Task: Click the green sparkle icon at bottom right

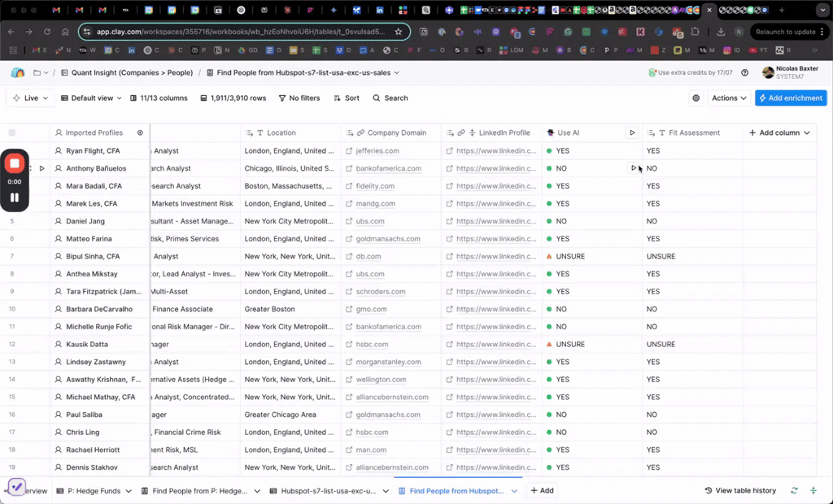Action: coord(813,491)
